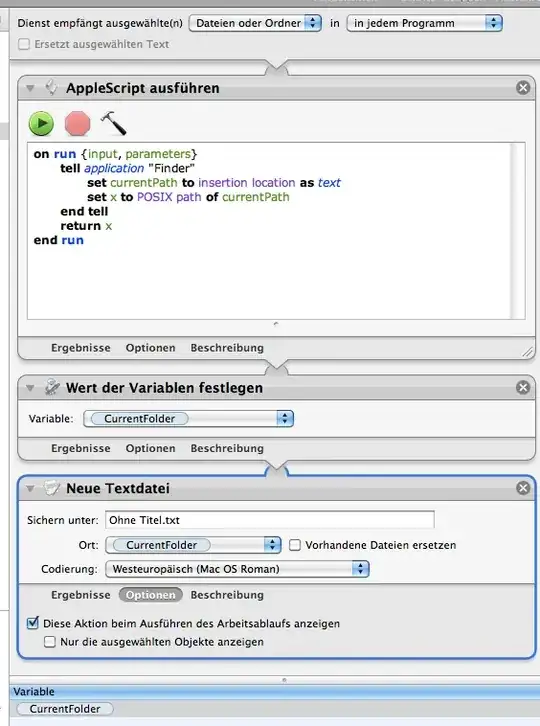
Task: Click the 'return x' line in script
Action: (x=86, y=226)
